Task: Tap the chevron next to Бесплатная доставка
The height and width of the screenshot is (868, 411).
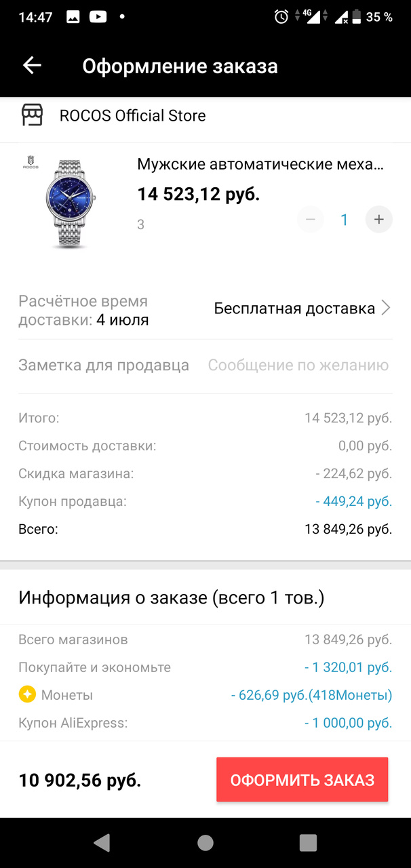Action: [386, 309]
